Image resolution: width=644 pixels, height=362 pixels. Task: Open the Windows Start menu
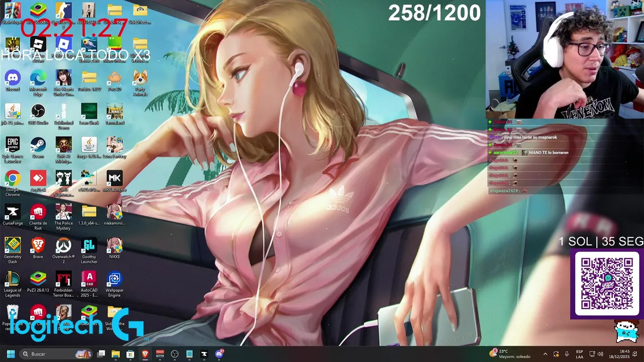11,354
